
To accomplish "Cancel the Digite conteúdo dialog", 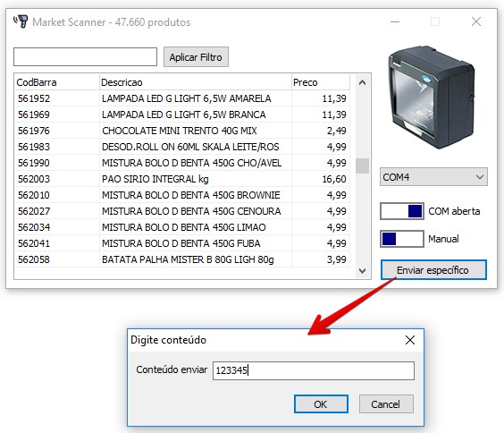I will [386, 404].
